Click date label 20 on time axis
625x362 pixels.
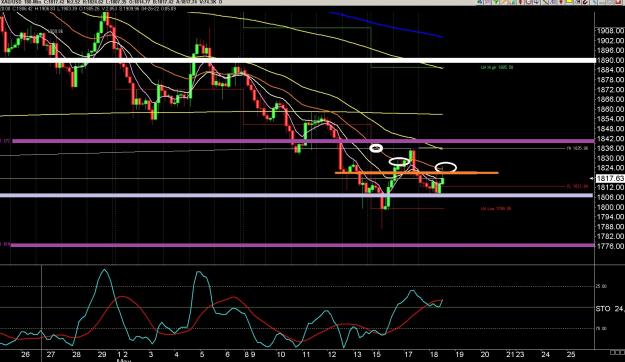(x=485, y=354)
